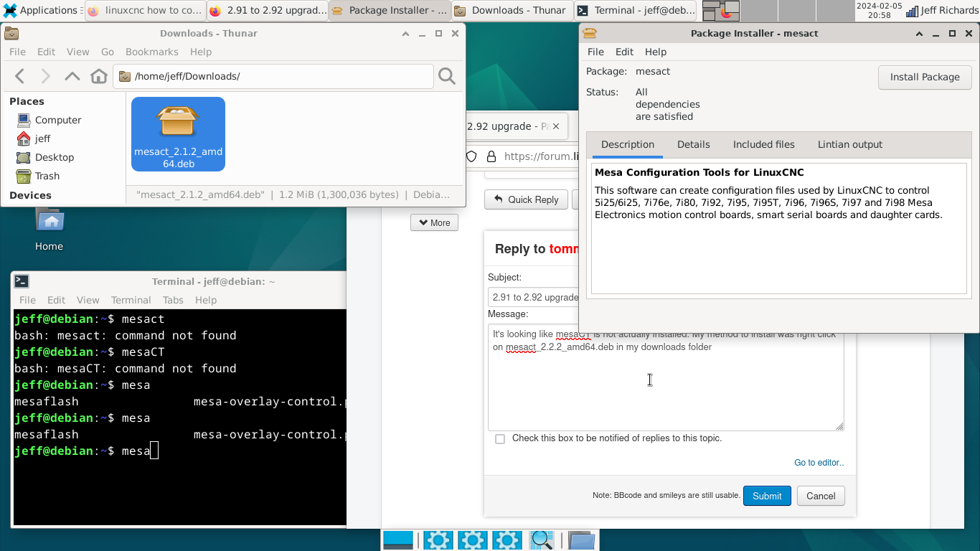980x551 pixels.
Task: Switch to 'linuxcnc how to co...' taskbar window
Action: pyautogui.click(x=146, y=10)
